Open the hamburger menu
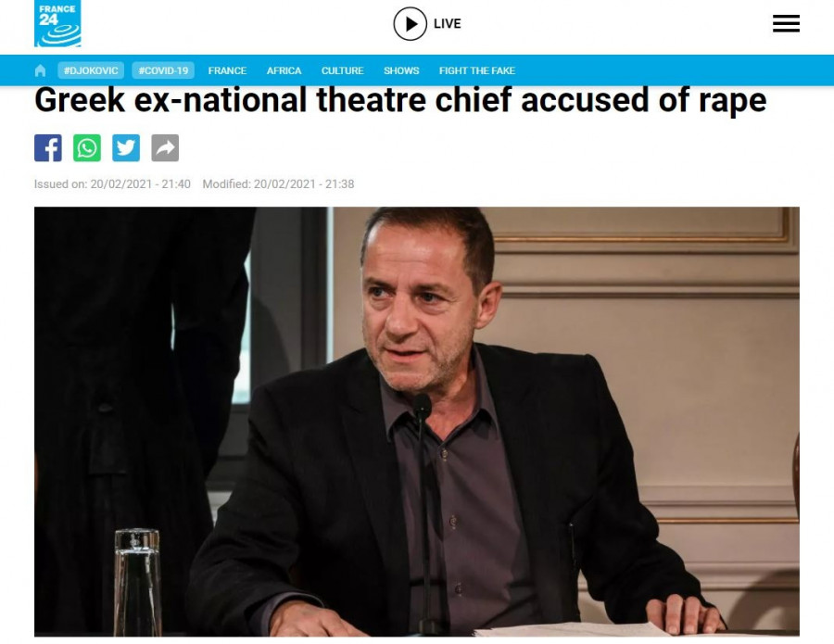The height and width of the screenshot is (644, 834). click(x=786, y=24)
